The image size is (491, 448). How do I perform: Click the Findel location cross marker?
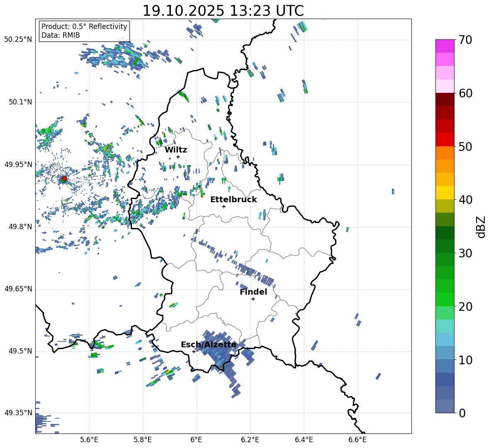(x=253, y=299)
